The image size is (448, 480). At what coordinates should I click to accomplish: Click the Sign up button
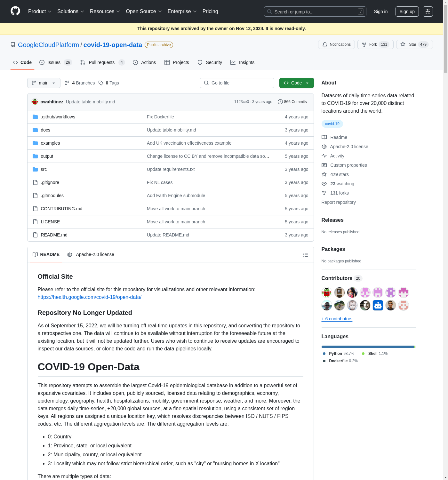pos(407,12)
